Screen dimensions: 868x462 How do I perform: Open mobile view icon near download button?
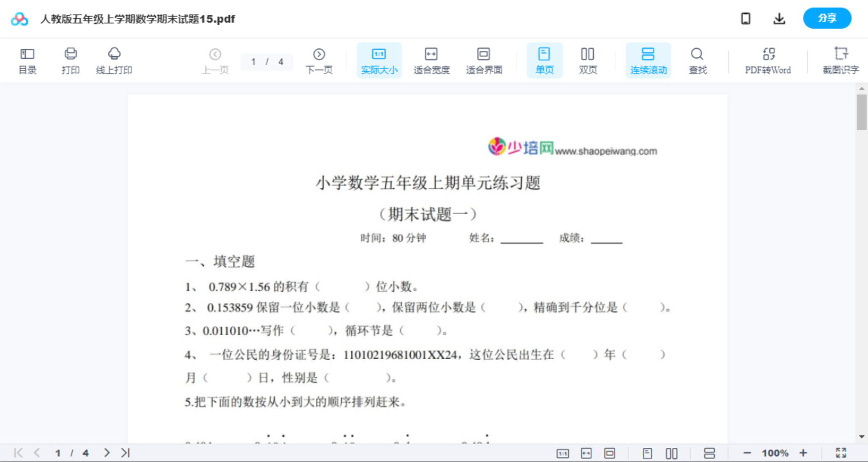(x=746, y=19)
